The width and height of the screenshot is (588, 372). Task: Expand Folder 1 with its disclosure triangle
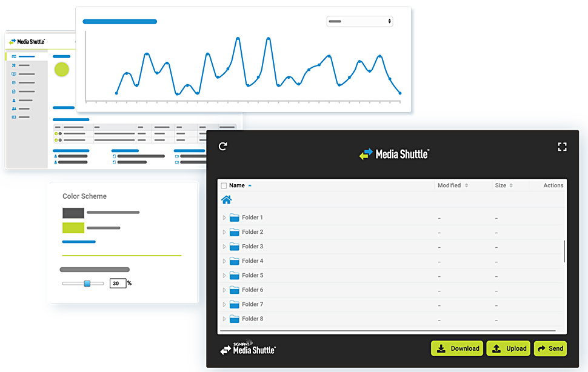(x=224, y=218)
